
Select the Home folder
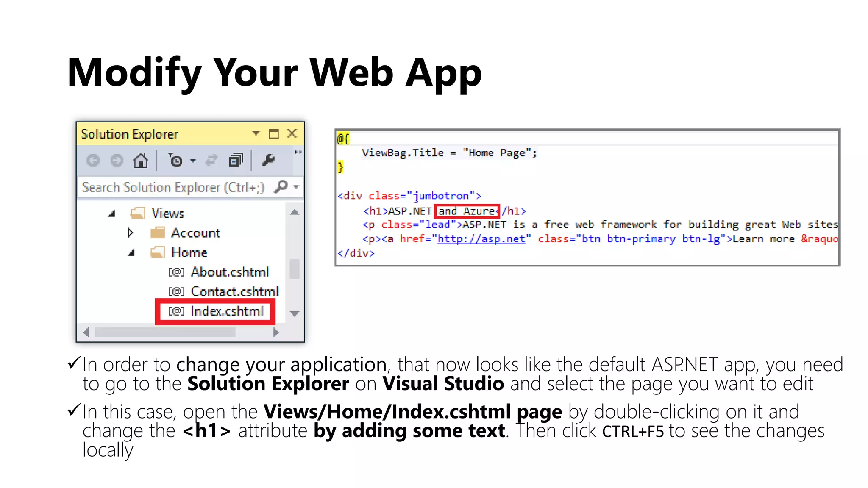pos(189,252)
